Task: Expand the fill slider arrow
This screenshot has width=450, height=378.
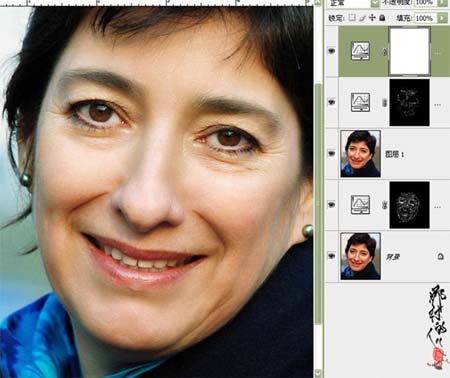Action: point(443,18)
